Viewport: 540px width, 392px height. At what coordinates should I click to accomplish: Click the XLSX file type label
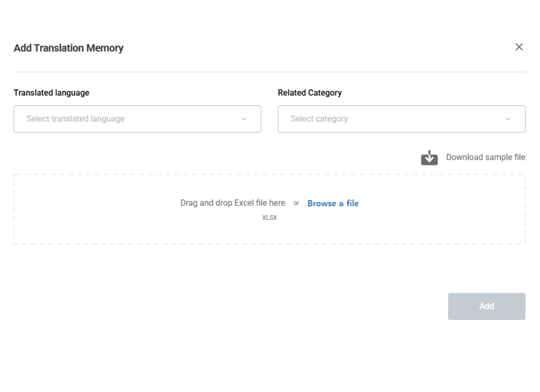(269, 218)
